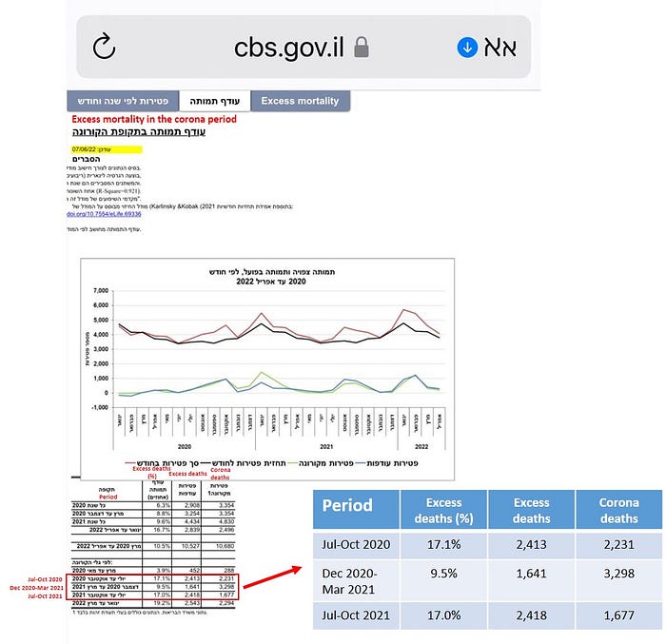Switch to the פטירות לפי שנה וחודש tab
The image size is (666, 644).
123,101
